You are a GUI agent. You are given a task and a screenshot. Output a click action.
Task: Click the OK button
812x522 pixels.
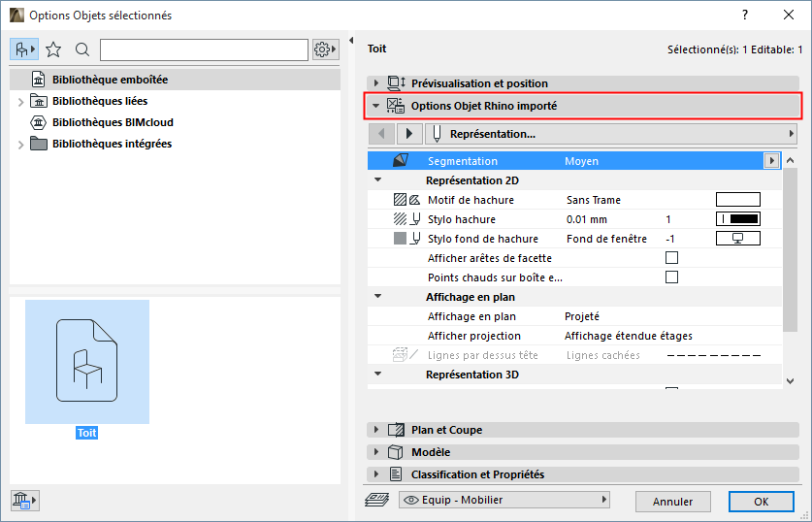coord(762,502)
